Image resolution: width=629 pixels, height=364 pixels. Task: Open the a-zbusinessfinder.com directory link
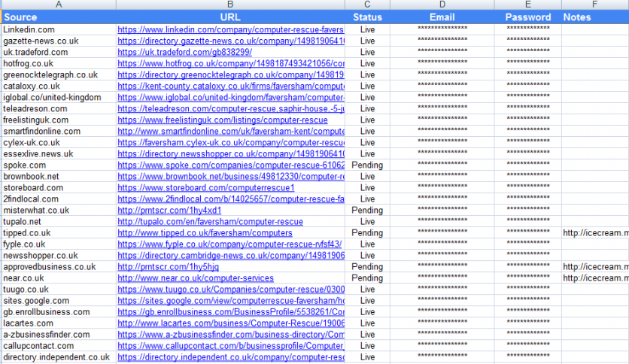point(231,335)
